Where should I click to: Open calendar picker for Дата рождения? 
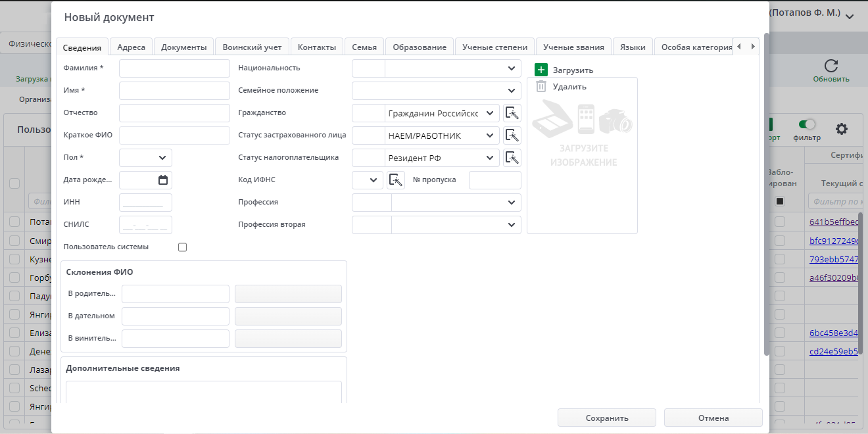point(163,180)
